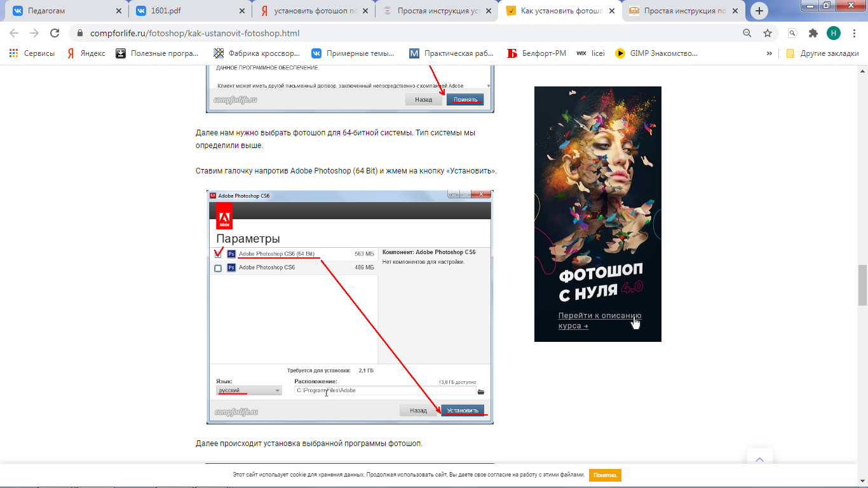Click the Назад button beside Принять
This screenshot has width=868, height=488.
(423, 99)
